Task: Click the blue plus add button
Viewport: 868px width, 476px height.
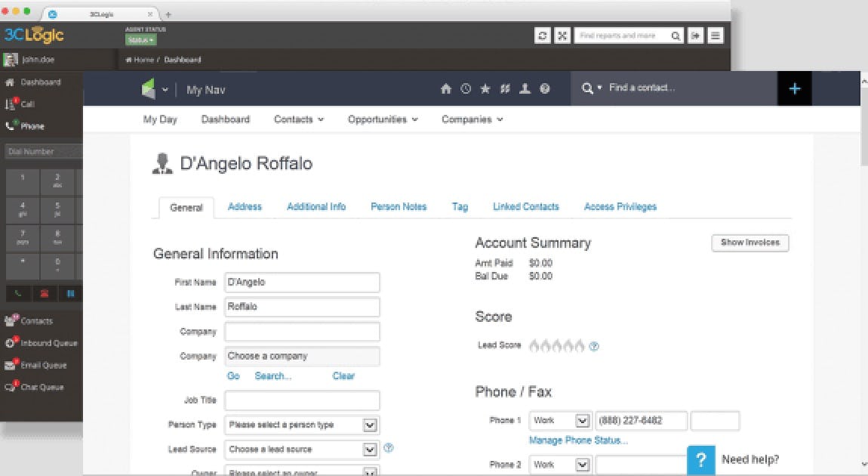Action: pos(794,88)
